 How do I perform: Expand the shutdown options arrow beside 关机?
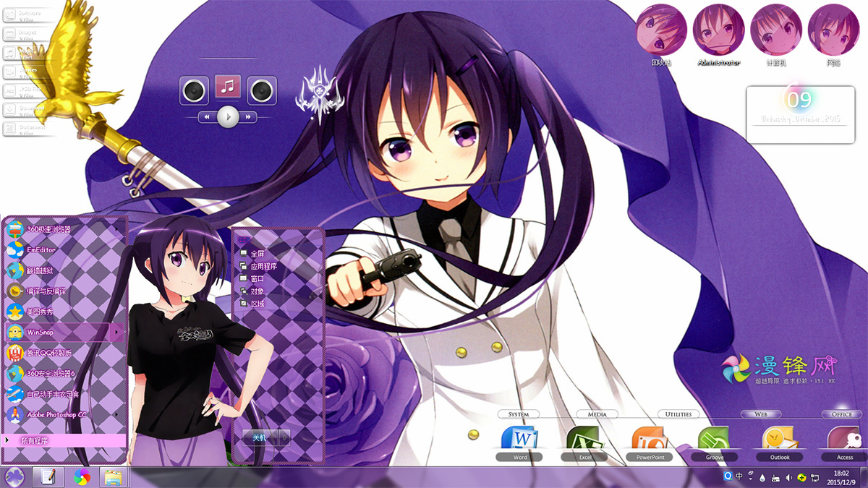(284, 437)
